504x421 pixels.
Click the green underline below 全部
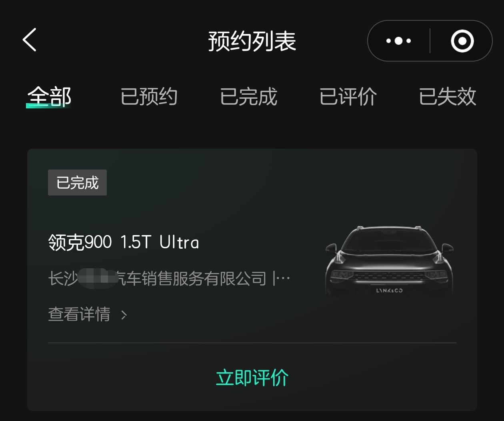tap(48, 106)
